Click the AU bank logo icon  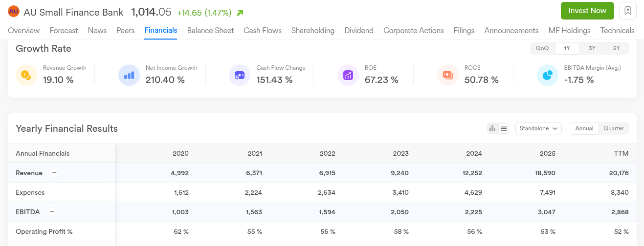click(x=14, y=11)
